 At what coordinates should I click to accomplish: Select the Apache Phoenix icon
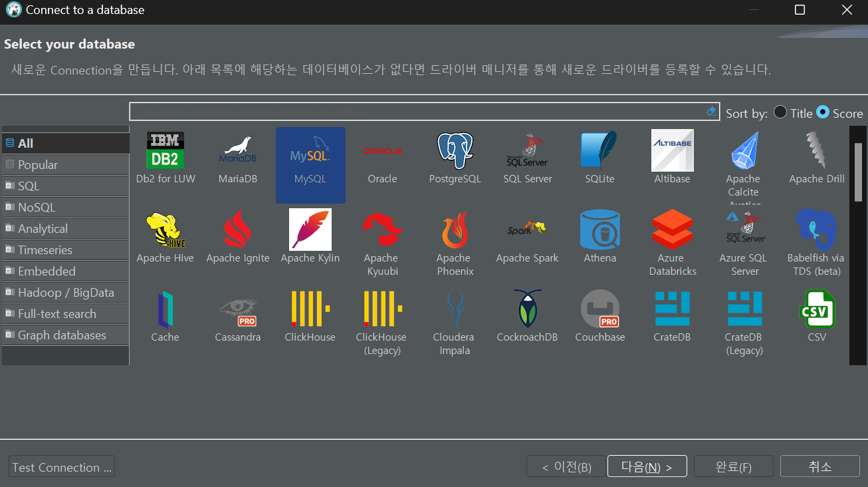point(455,230)
